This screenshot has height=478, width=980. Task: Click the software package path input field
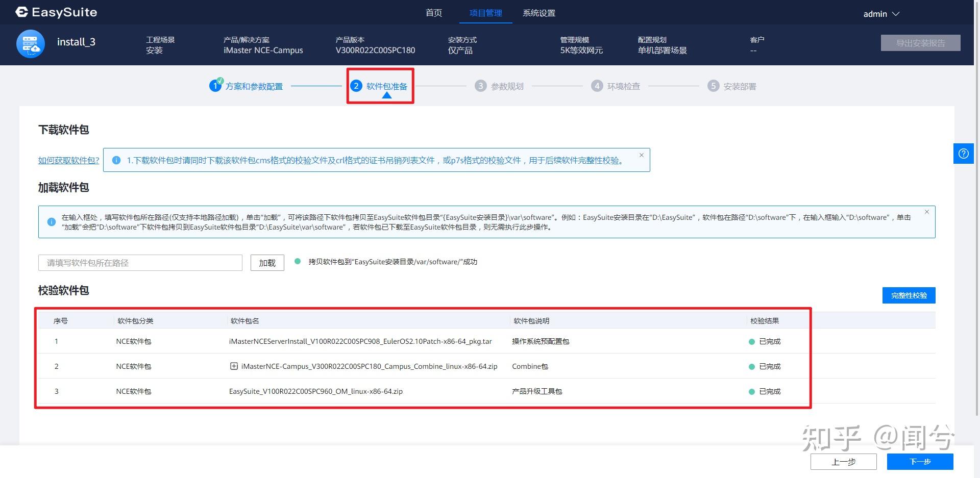click(x=140, y=262)
